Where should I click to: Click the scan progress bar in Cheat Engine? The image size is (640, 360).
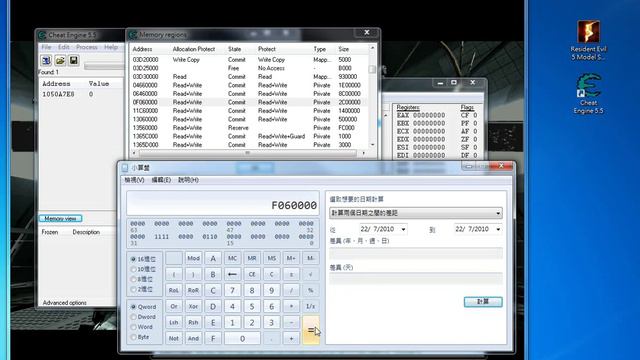[x=104, y=67]
